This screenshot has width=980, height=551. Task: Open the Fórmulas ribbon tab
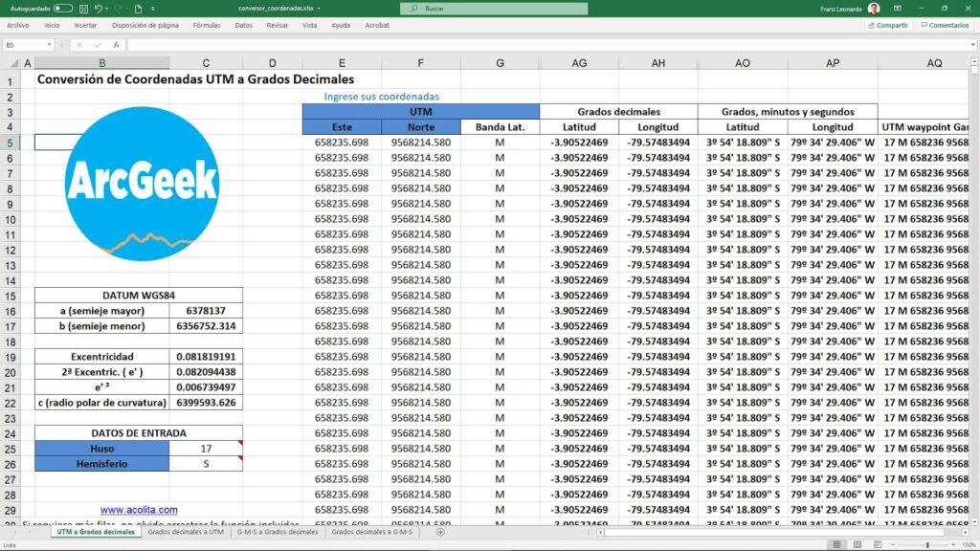click(x=206, y=26)
